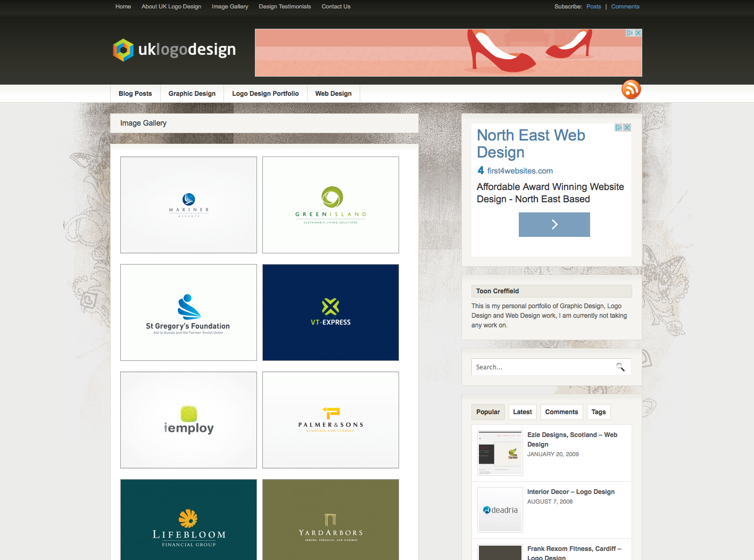Open AdChoices icon on banner ad
The height and width of the screenshot is (560, 754).
(630, 33)
